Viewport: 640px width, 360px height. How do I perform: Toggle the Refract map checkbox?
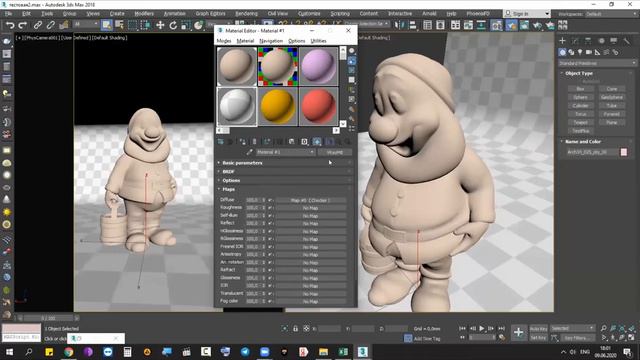click(x=270, y=270)
